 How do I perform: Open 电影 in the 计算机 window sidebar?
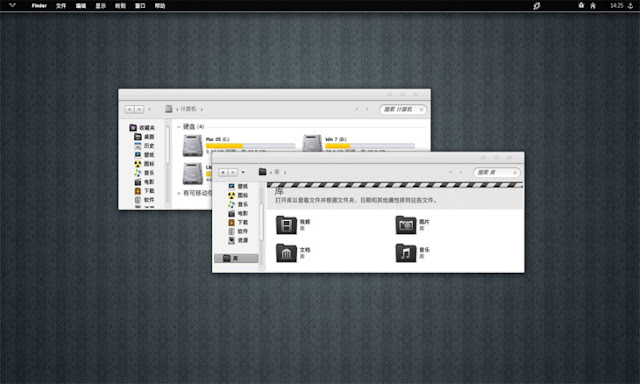click(x=144, y=182)
